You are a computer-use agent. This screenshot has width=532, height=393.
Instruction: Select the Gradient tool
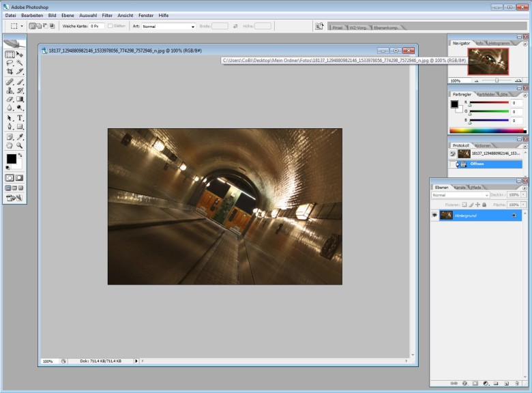click(x=20, y=99)
